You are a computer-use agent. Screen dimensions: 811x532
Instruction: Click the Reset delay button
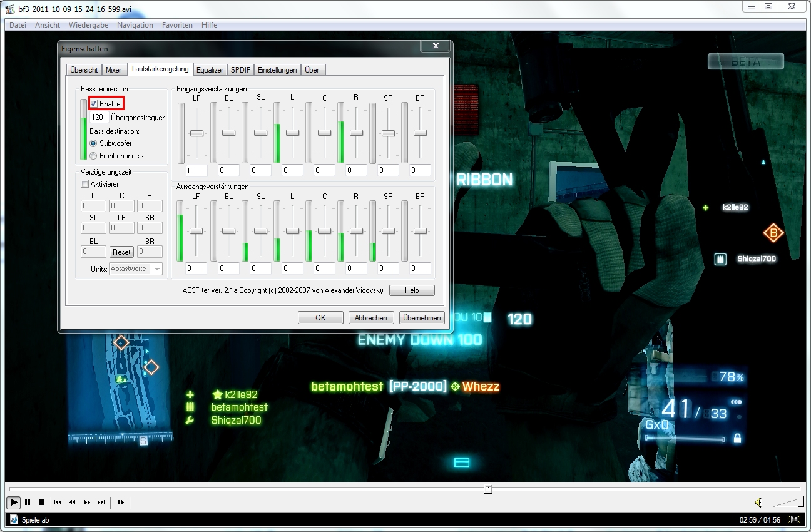click(x=121, y=252)
